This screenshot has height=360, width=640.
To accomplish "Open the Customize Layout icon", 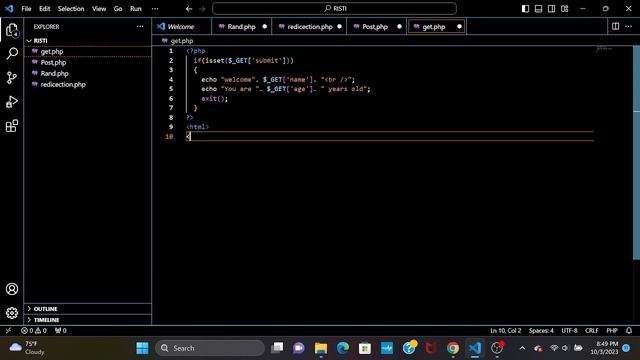I will point(564,9).
